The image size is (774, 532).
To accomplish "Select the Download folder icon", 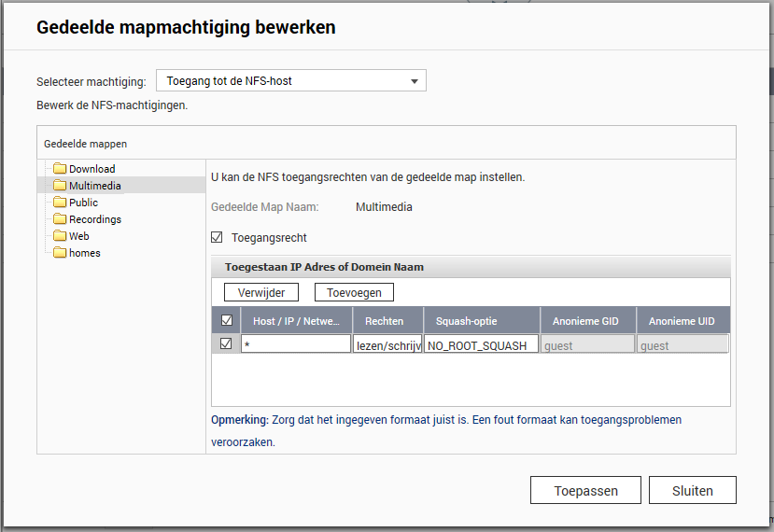I will 60,169.
